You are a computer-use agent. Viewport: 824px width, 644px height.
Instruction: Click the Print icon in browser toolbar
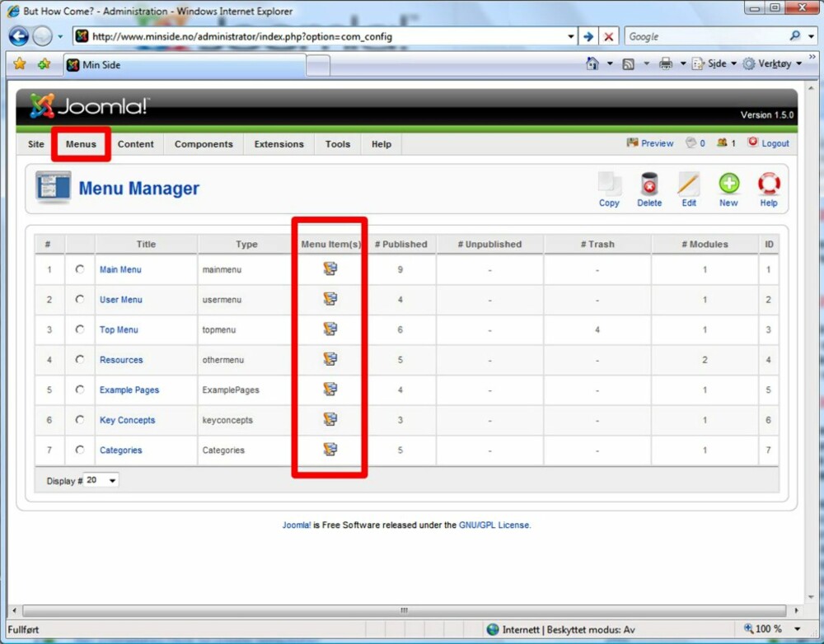click(x=666, y=63)
